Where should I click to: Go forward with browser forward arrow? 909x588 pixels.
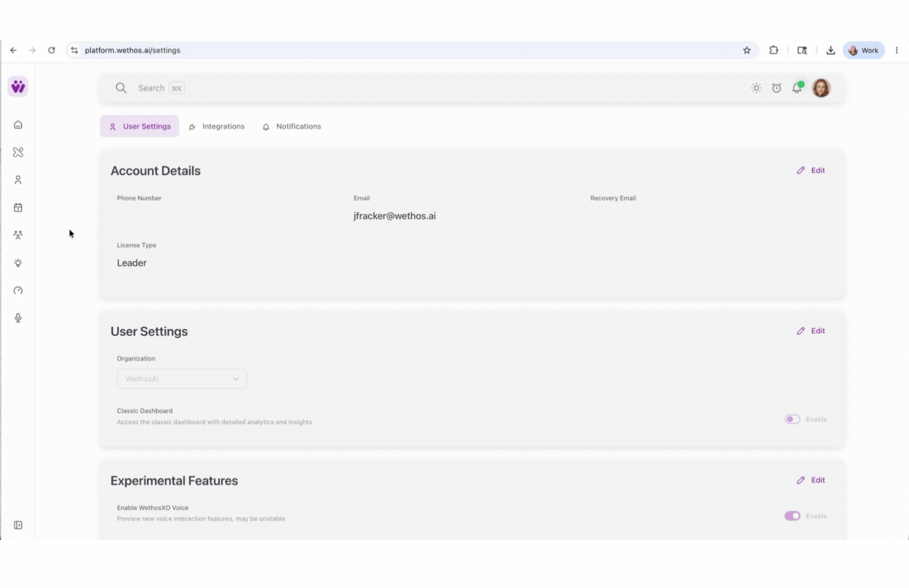[x=32, y=50]
